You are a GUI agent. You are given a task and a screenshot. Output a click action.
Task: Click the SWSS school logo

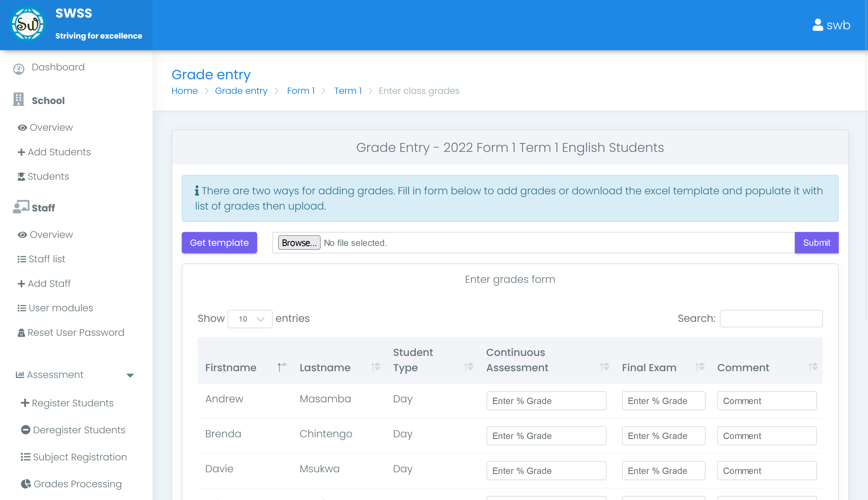click(x=28, y=24)
